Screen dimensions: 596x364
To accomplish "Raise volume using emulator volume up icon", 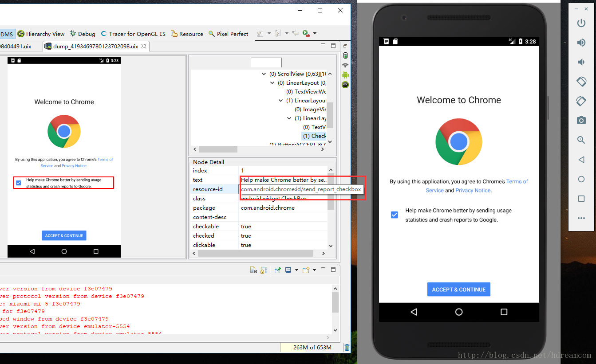I will 581,43.
